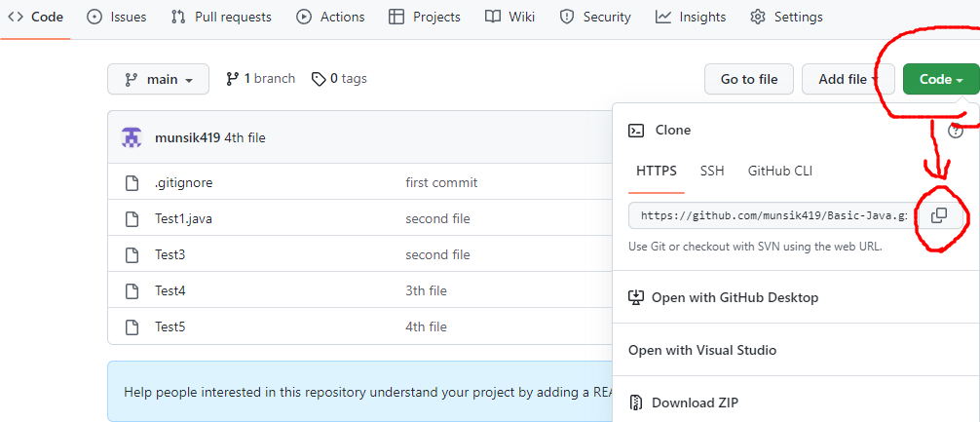Click file icon next to Test4
This screenshot has height=422, width=980.
[132, 290]
